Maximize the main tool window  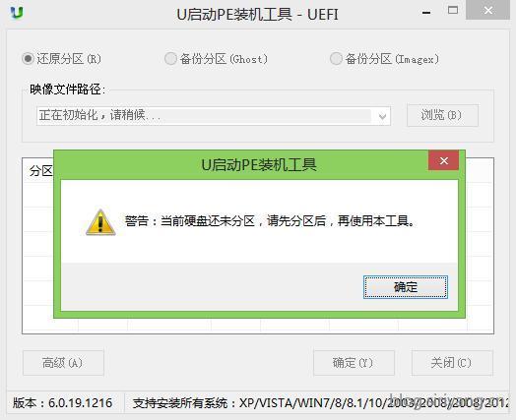[x=453, y=11]
